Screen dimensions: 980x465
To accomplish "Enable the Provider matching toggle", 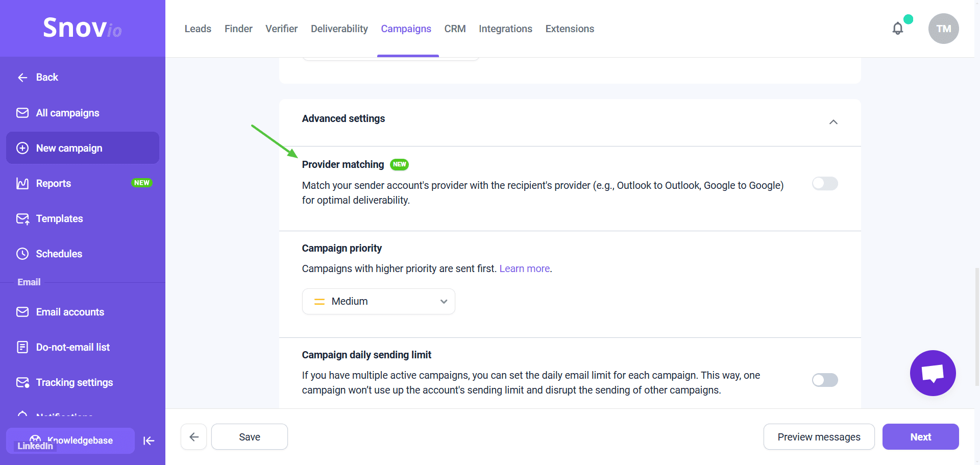I will click(825, 184).
